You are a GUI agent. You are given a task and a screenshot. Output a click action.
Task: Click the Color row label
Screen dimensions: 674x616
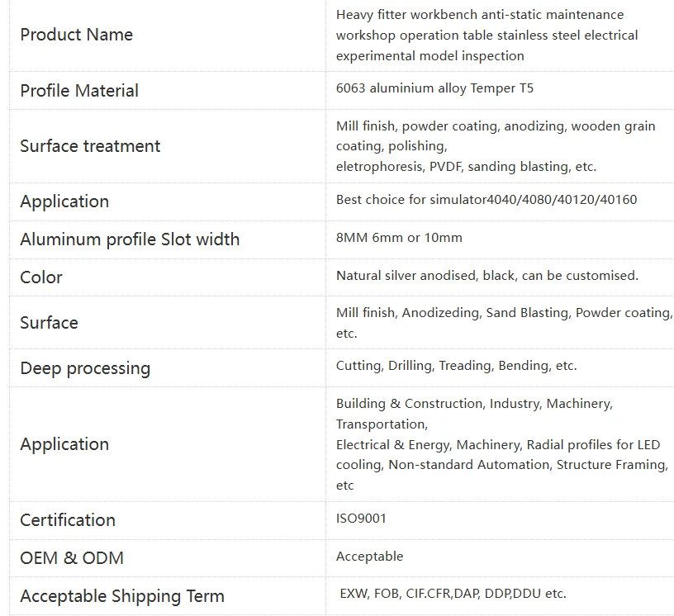[41, 277]
